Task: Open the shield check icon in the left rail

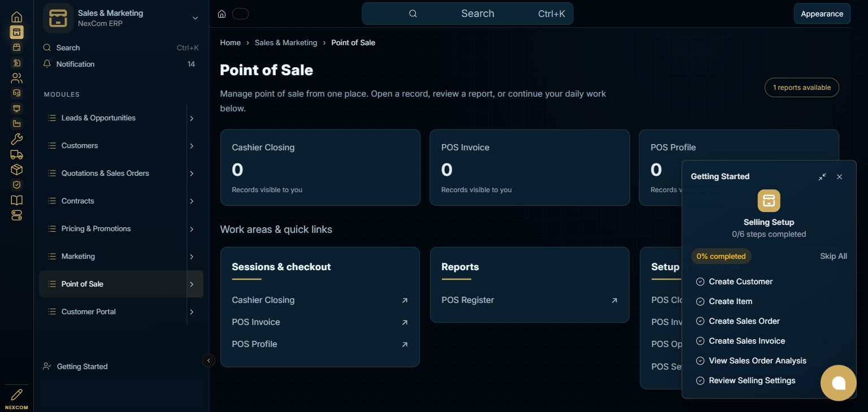Action: 17,185
